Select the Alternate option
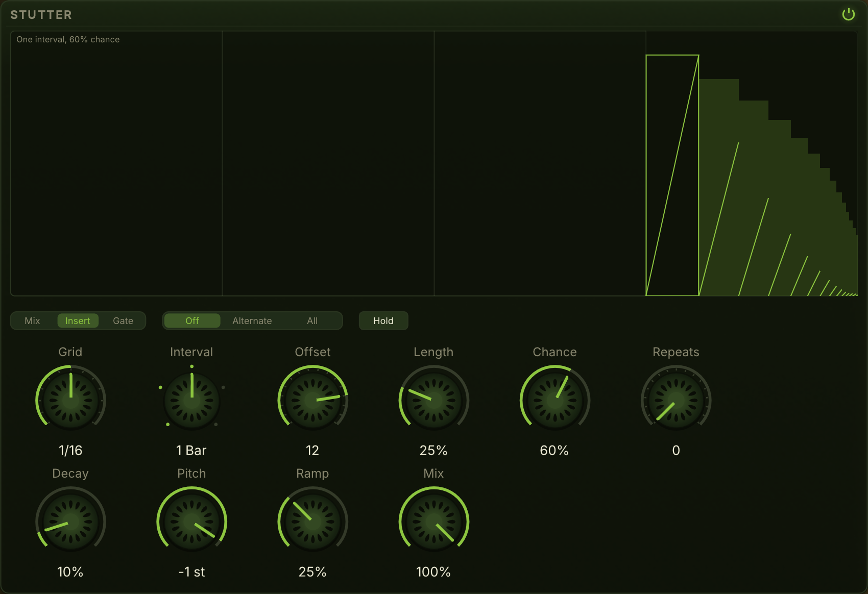Screen dimensions: 868x594 [252, 320]
